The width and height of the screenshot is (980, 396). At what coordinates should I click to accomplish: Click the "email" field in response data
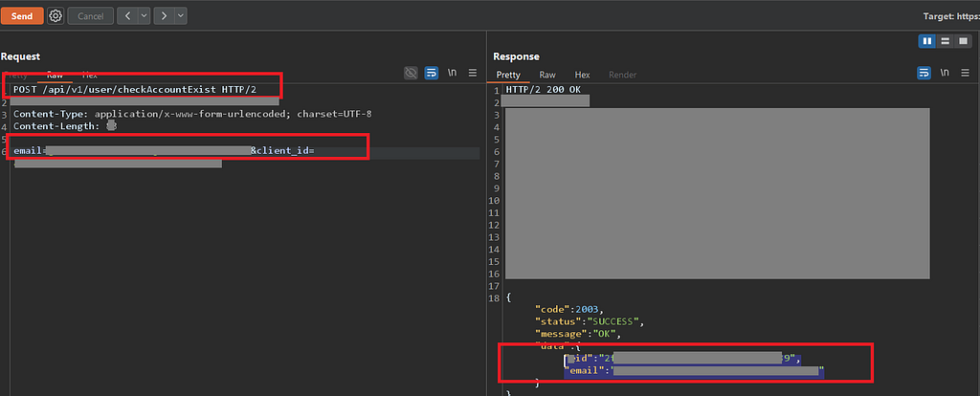point(695,371)
